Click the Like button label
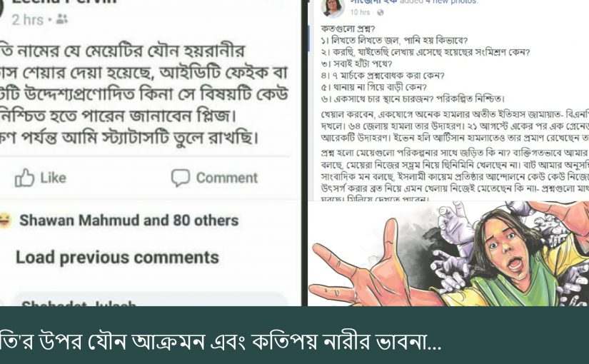589x364 pixels. tap(53, 178)
